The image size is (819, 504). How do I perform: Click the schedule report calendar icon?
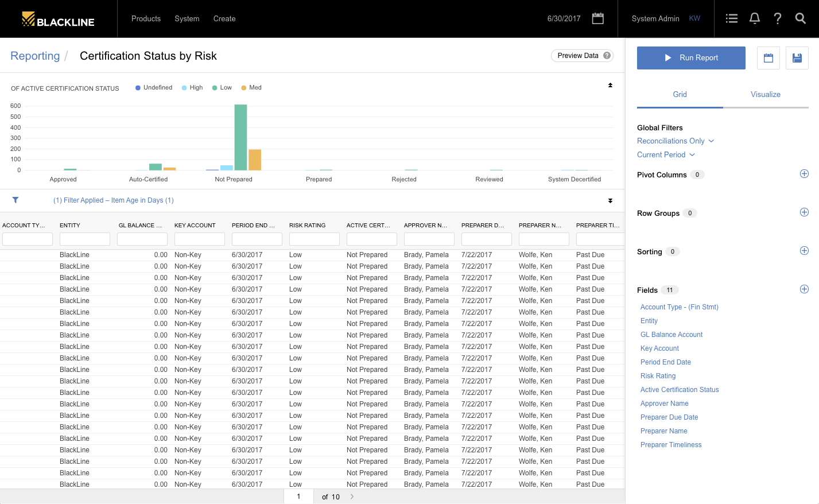tap(768, 58)
